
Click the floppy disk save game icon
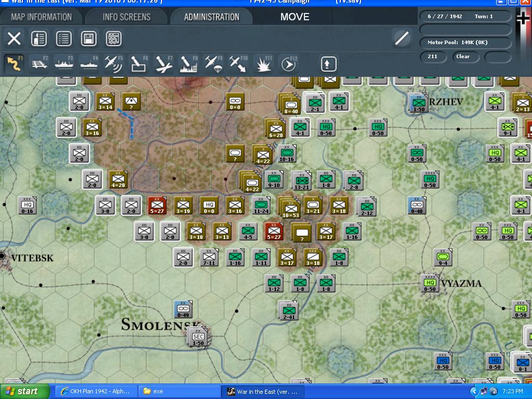(x=88, y=38)
